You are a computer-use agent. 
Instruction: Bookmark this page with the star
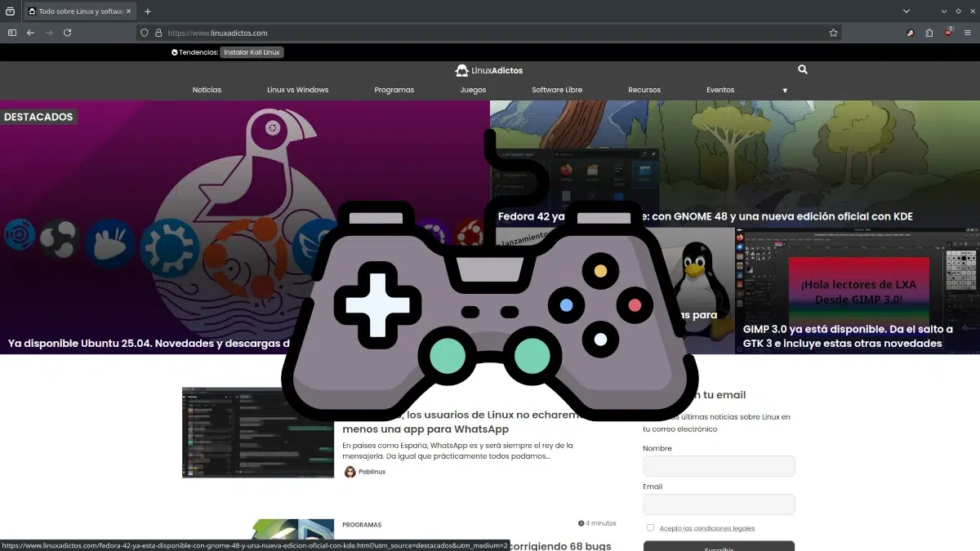point(833,33)
